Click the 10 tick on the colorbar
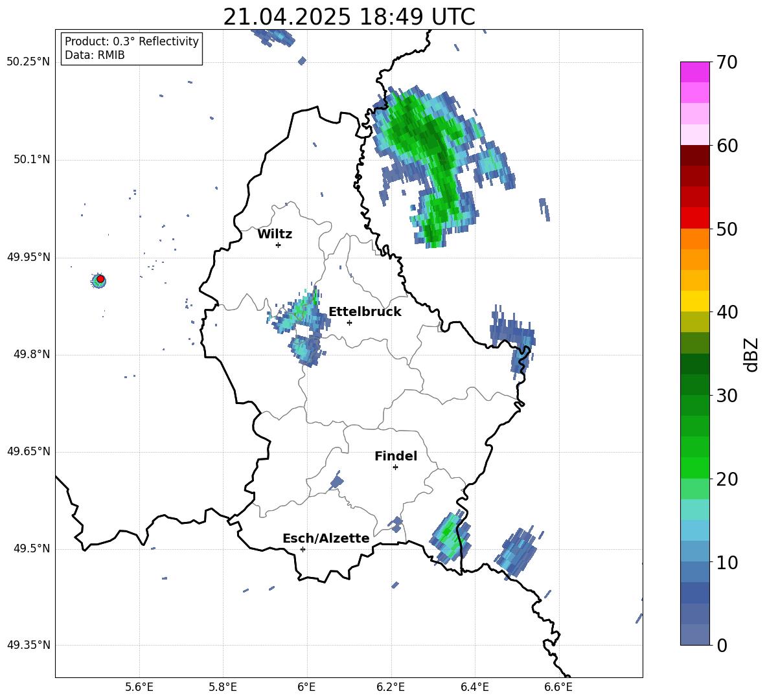 pyautogui.click(x=727, y=562)
